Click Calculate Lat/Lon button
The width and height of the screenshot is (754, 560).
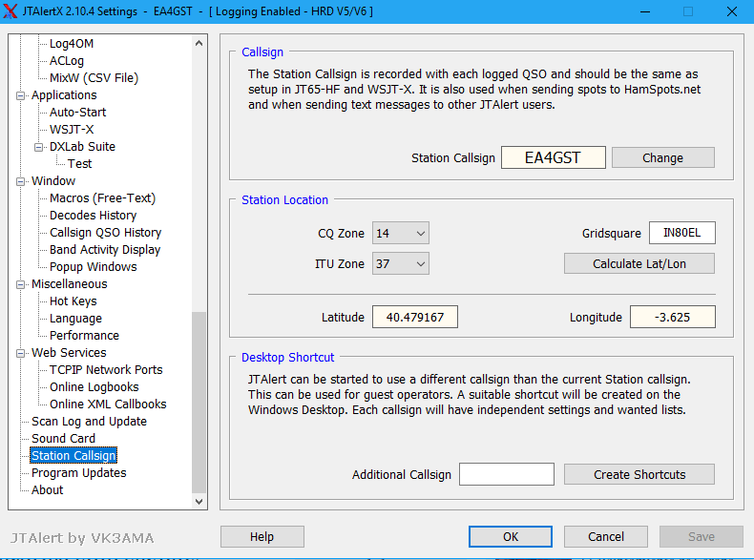click(639, 264)
